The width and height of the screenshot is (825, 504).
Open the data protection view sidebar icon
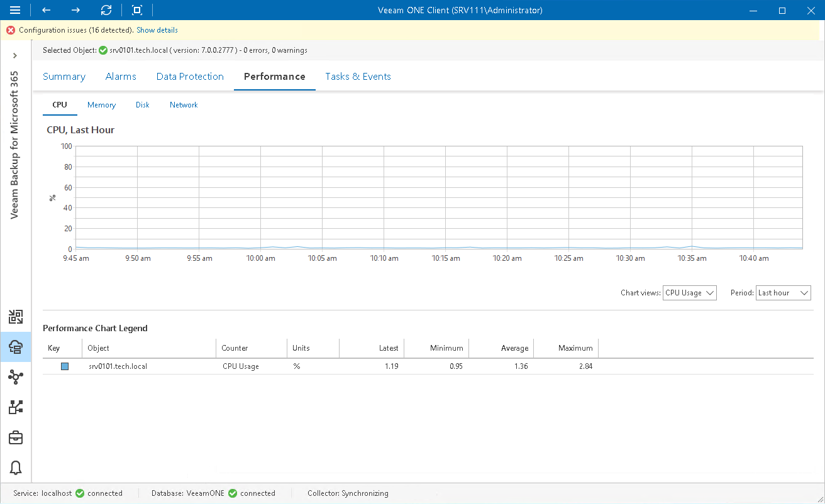tap(16, 407)
